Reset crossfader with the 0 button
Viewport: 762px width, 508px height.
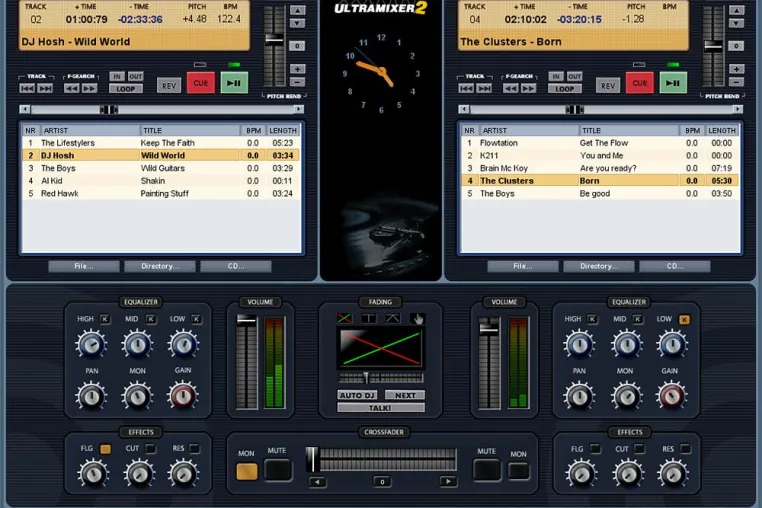(382, 482)
